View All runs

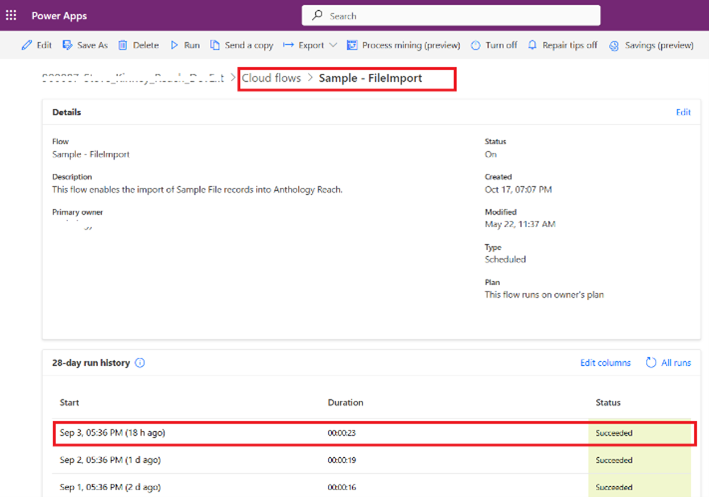pyautogui.click(x=668, y=363)
